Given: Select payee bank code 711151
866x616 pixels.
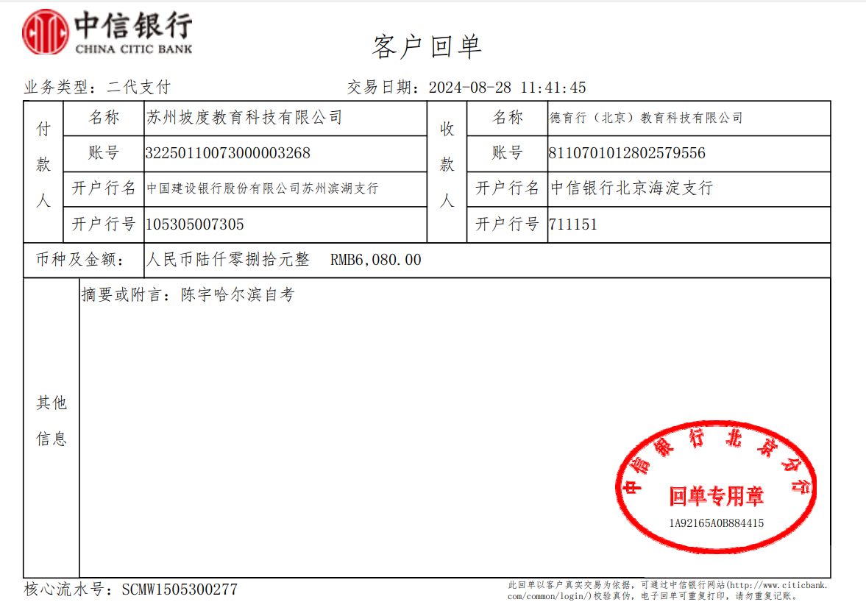Looking at the screenshot, I should pos(573,224).
